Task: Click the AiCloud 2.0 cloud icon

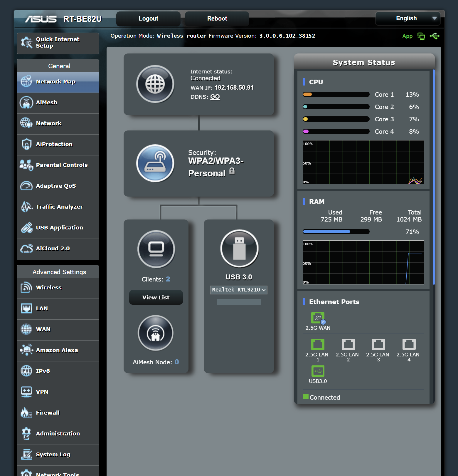Action: coord(26,249)
